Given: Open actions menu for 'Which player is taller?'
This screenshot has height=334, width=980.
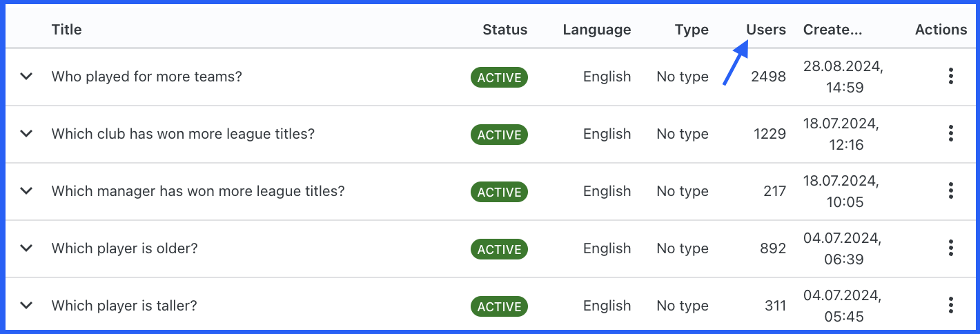Looking at the screenshot, I should coord(950,306).
